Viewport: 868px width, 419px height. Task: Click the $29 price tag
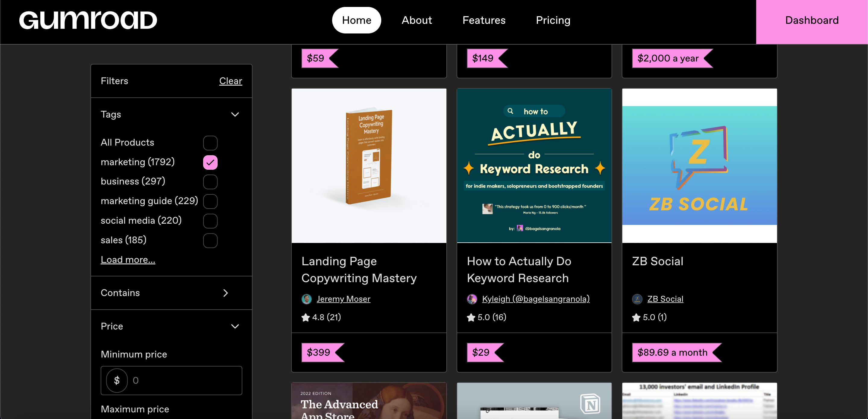[x=481, y=352]
